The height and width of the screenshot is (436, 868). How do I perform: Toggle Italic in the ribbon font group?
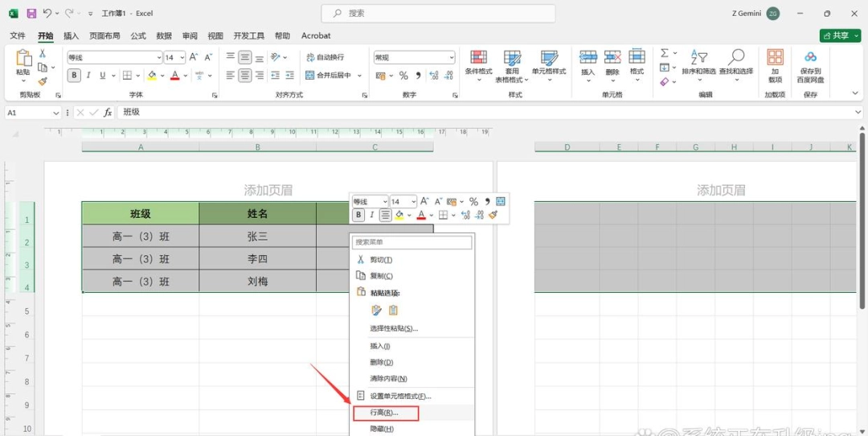pyautogui.click(x=88, y=76)
